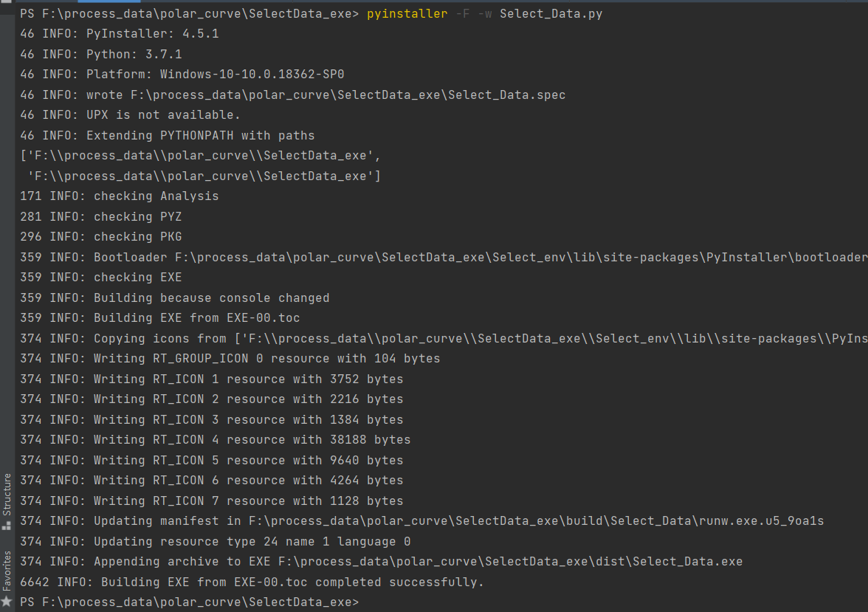Click the Python: 3.7.1 version line
The image size is (868, 612).
pyautogui.click(x=134, y=55)
